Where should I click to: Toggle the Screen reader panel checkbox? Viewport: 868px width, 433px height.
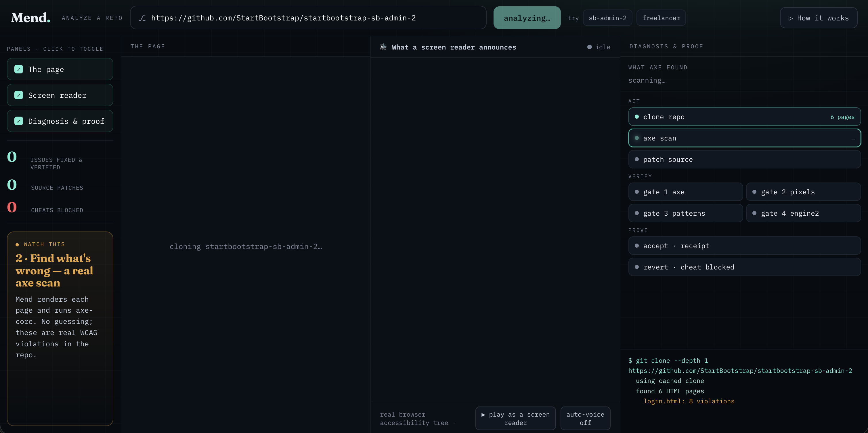(19, 95)
